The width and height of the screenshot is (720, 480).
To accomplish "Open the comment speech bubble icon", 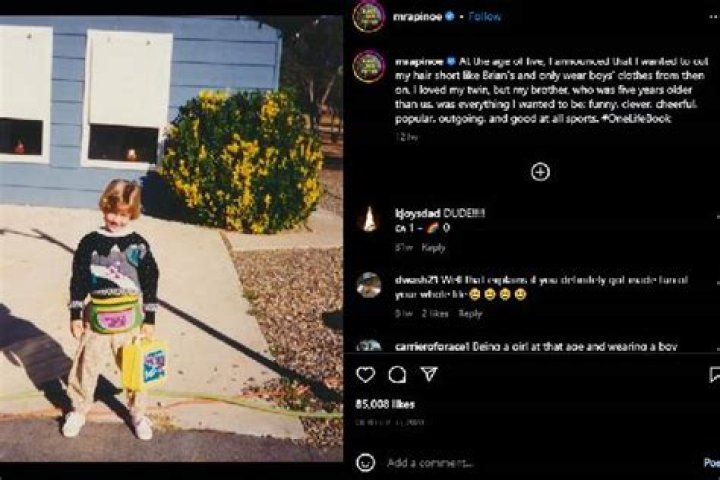I will [x=397, y=375].
